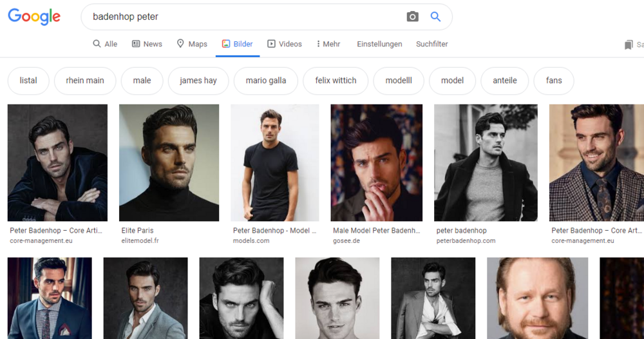This screenshot has height=339, width=644.
Task: Open the News tab
Action: click(147, 44)
